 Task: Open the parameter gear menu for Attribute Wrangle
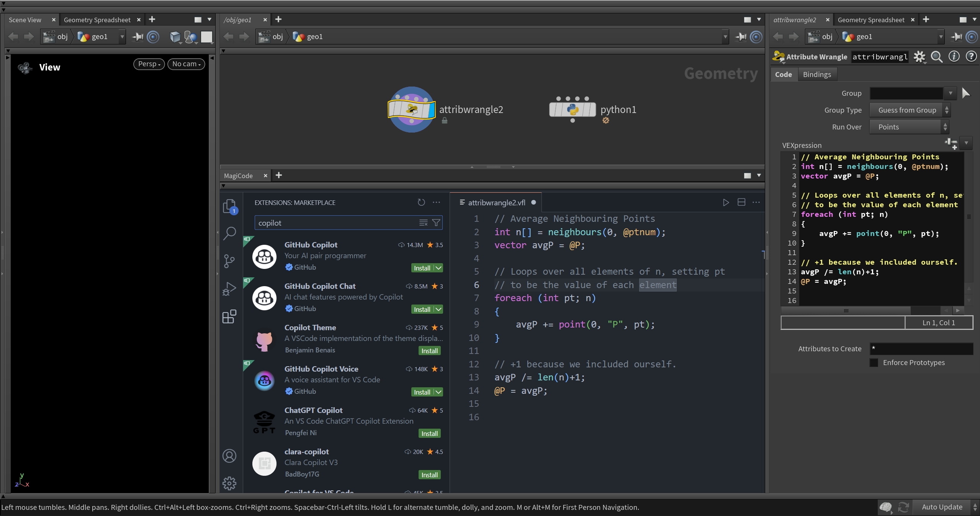919,57
